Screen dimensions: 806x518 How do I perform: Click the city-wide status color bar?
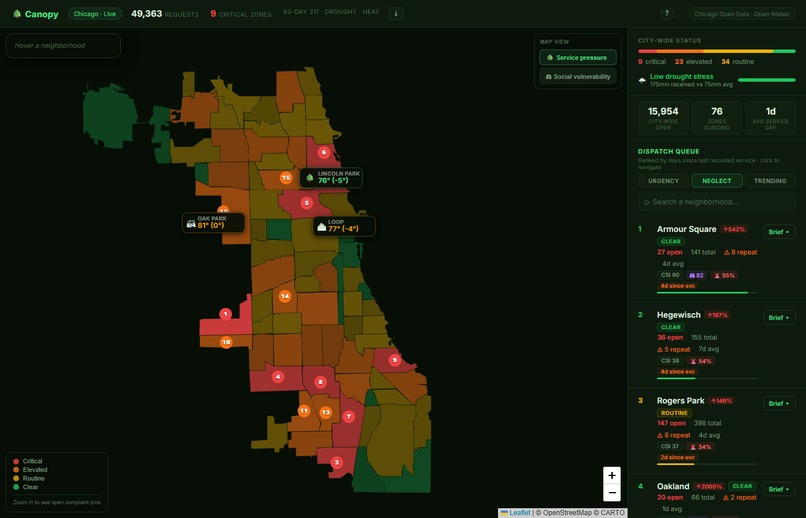coord(717,51)
